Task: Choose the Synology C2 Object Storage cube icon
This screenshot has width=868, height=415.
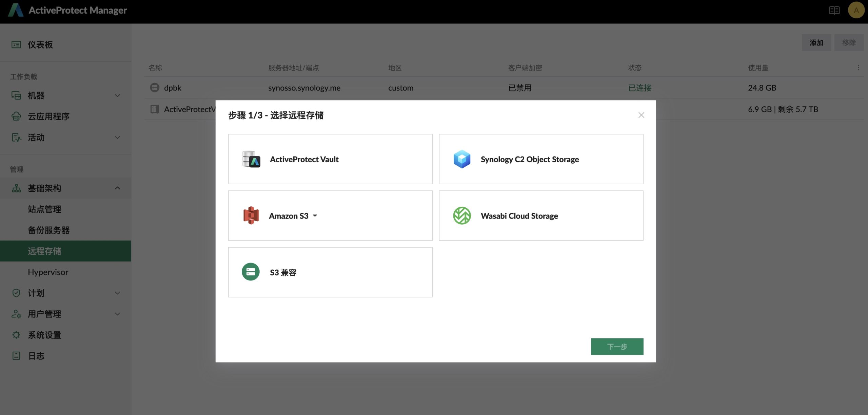Action: coord(462,159)
